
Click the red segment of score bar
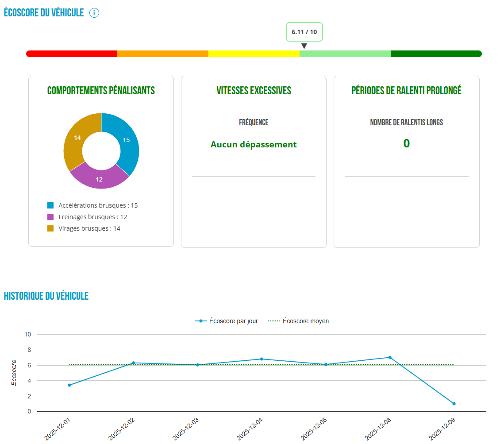point(72,54)
